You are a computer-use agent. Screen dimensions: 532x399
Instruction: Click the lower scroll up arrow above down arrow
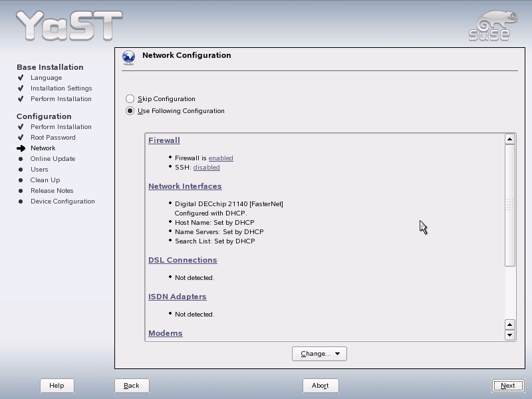click(510, 325)
